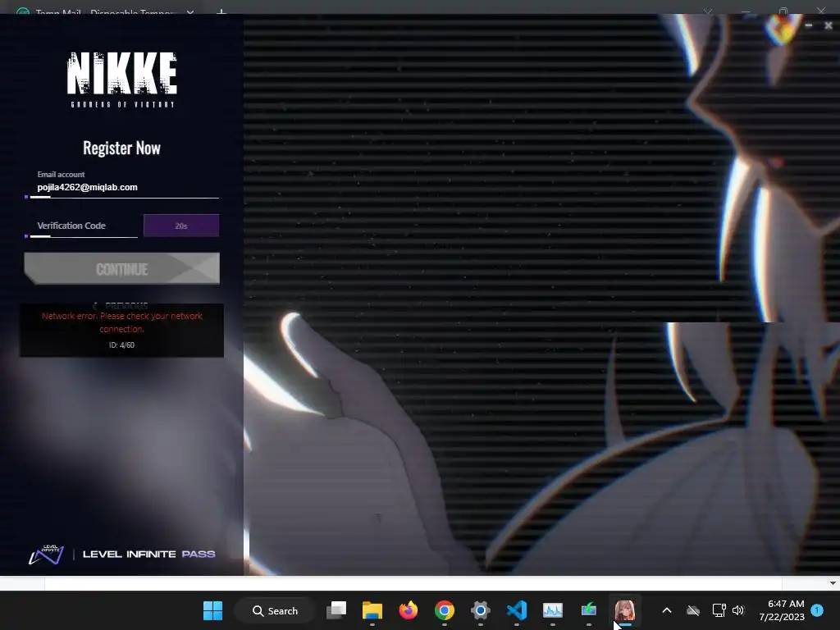This screenshot has width=840, height=630.
Task: Click the Register Now heading
Action: [121, 148]
